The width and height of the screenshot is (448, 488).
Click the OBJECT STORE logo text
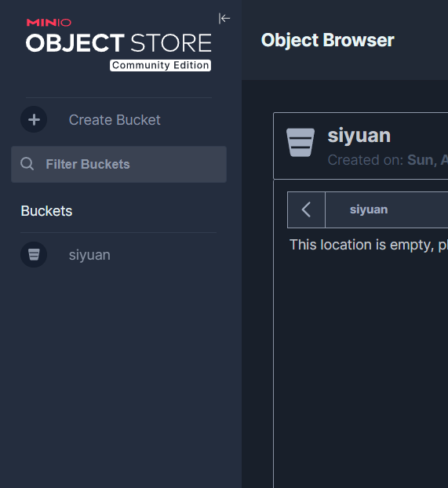(118, 43)
